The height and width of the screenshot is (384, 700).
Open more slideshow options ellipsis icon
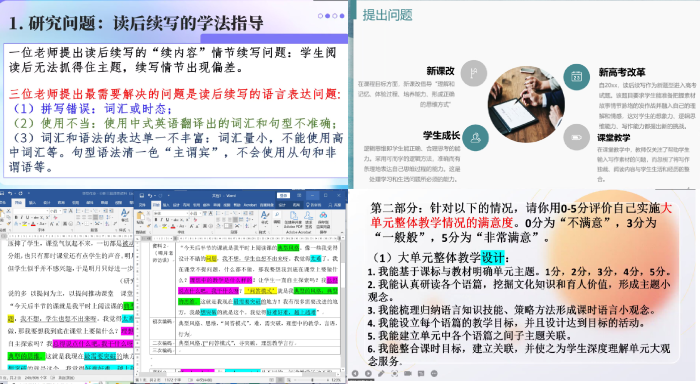[434, 373]
